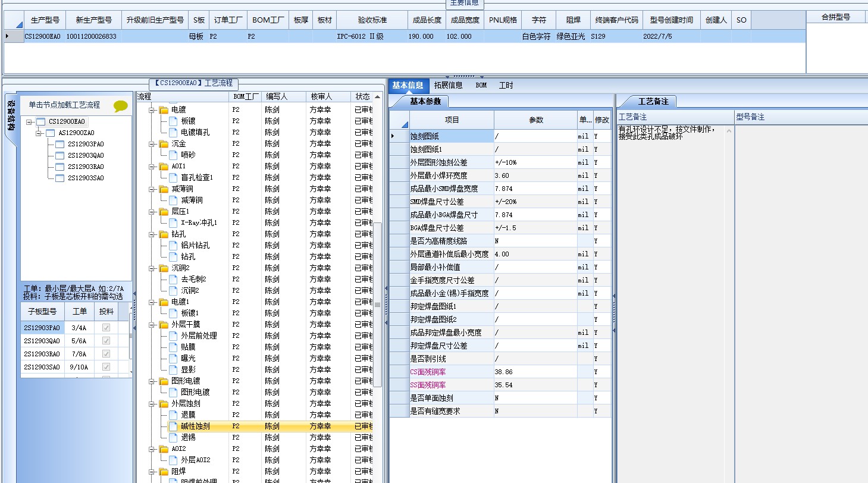Click the folder icon next to 外层干膜

pyautogui.click(x=163, y=325)
